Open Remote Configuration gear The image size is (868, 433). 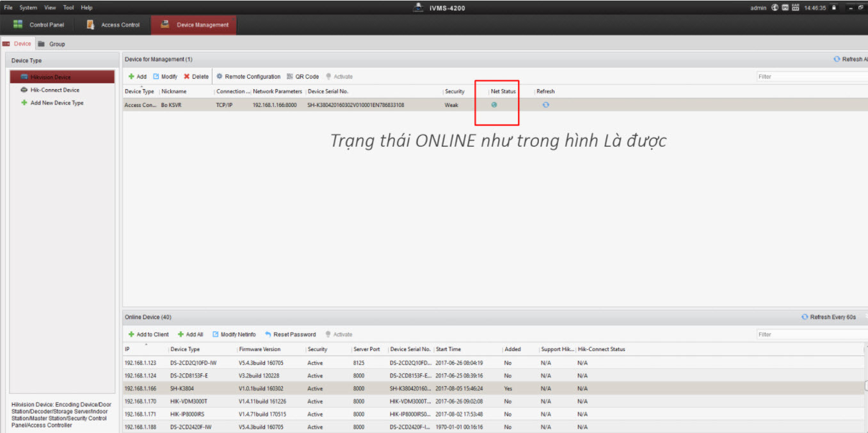click(220, 77)
